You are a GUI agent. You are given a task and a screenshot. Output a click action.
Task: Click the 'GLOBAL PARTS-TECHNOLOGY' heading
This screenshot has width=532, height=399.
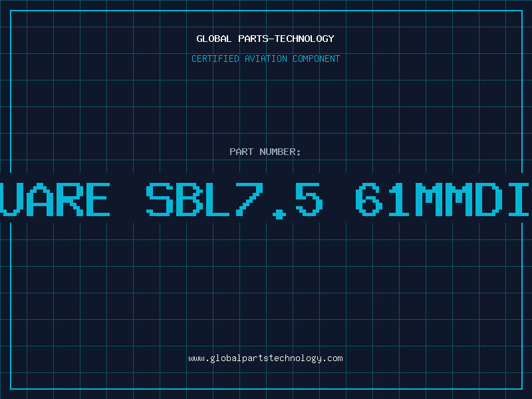point(265,39)
